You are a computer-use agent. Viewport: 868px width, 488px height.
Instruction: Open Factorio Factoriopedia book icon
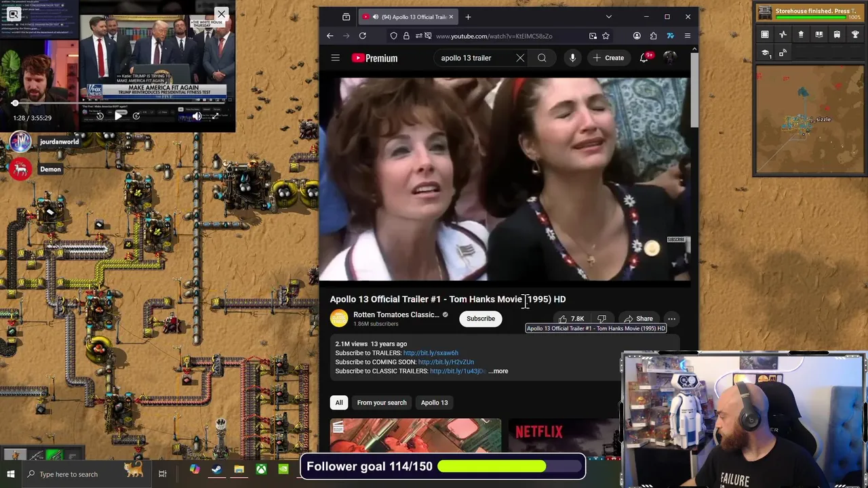coord(818,35)
